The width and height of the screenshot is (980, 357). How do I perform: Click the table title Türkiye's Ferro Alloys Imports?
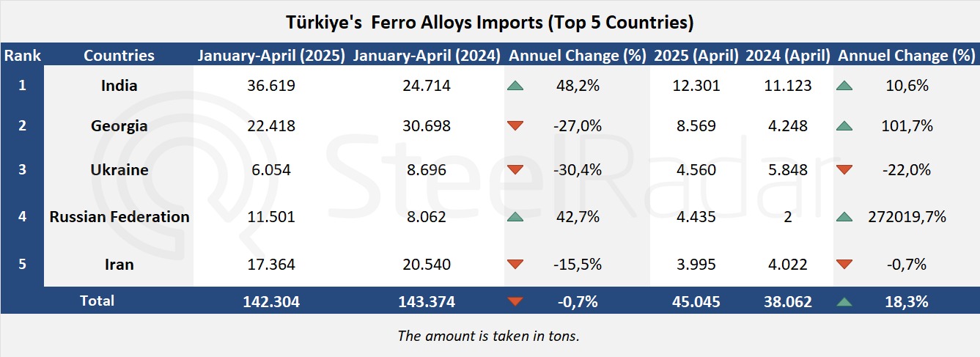click(490, 23)
